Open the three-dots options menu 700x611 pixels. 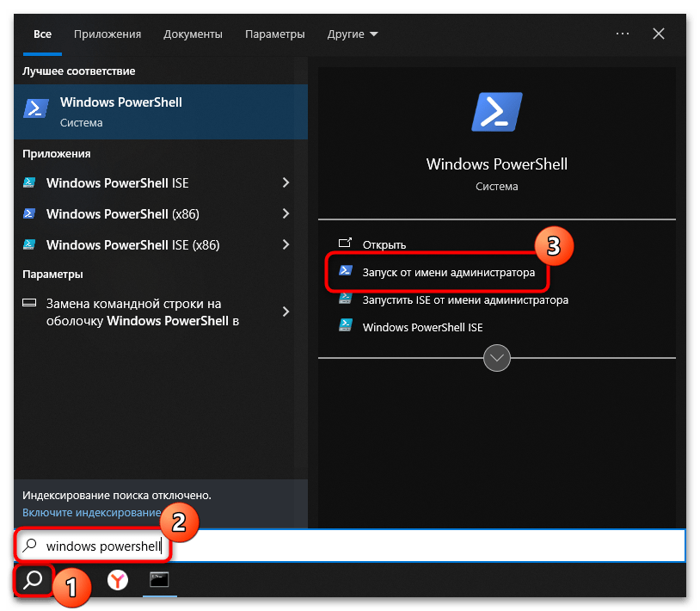[x=623, y=34]
